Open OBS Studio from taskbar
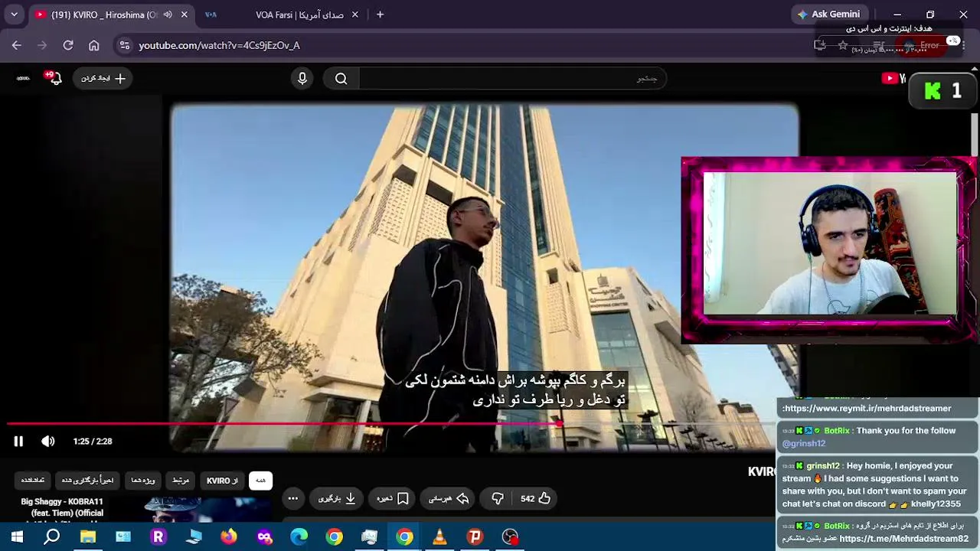Image resolution: width=980 pixels, height=551 pixels. pyautogui.click(x=510, y=537)
